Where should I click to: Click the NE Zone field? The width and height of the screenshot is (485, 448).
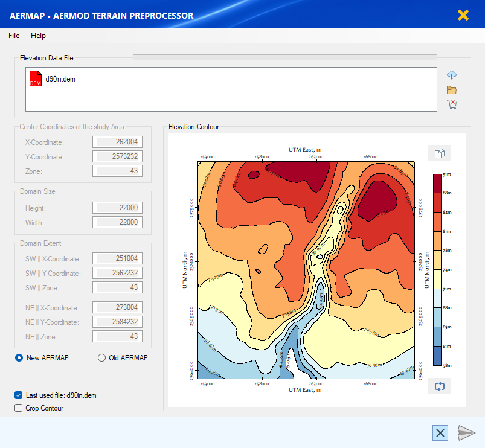coord(117,336)
